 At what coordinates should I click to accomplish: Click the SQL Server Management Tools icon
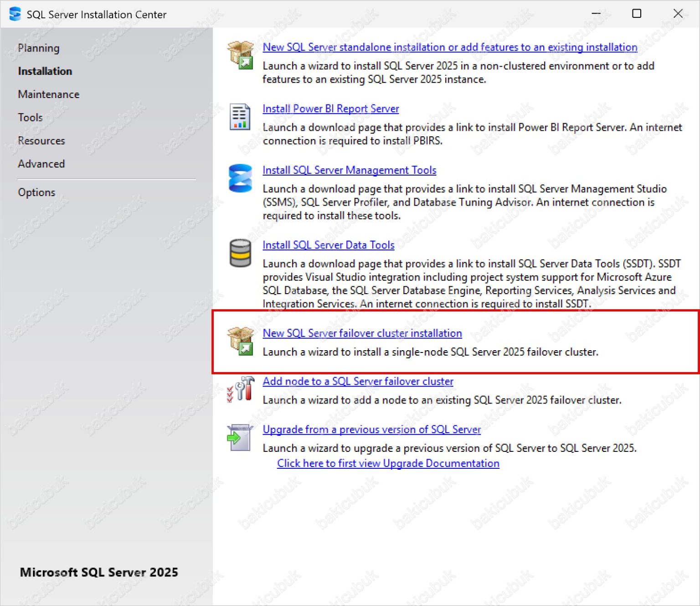click(x=240, y=179)
